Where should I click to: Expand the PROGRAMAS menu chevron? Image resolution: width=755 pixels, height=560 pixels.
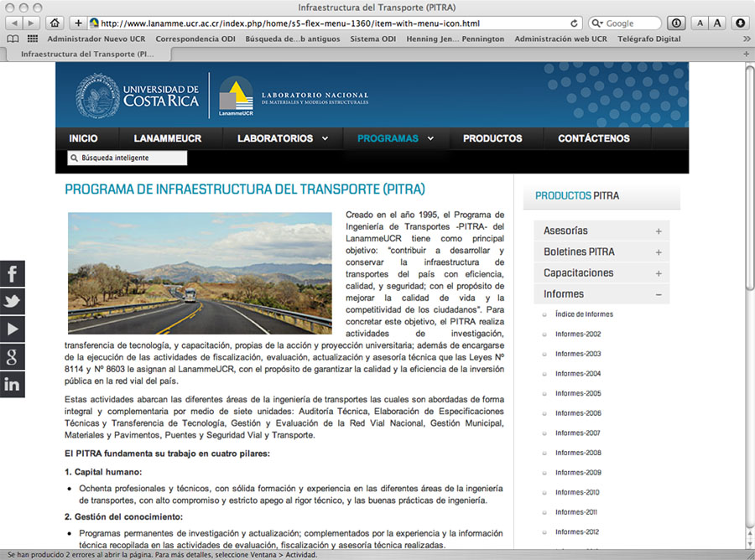point(430,138)
